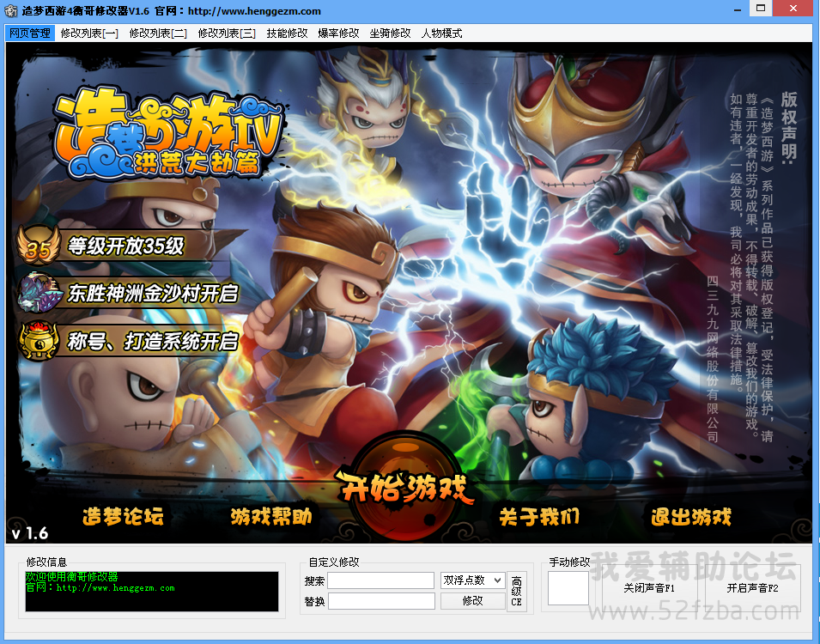Click the level 35 badge icon
Viewport: 820px width, 644px height.
tap(38, 246)
